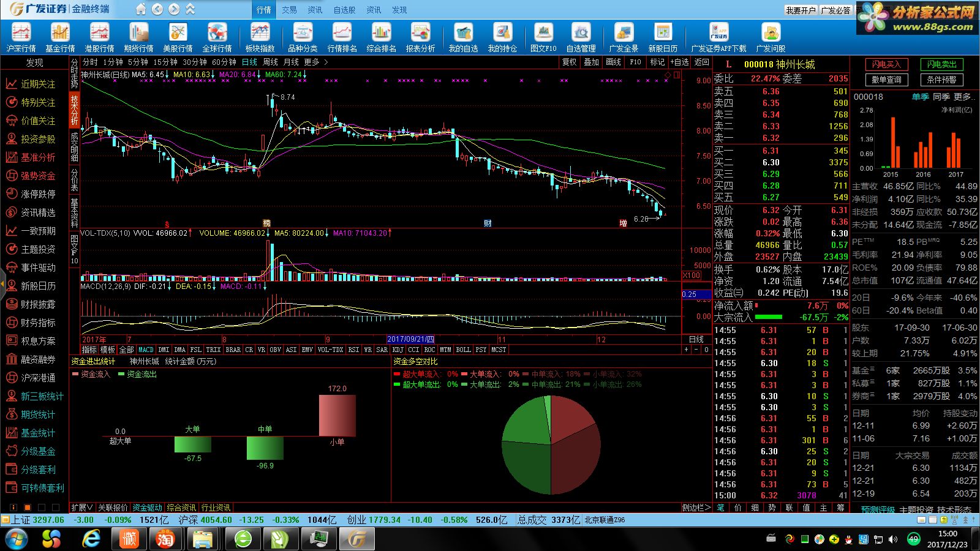Toggle 侧边栏 sidebar expander

(696, 508)
